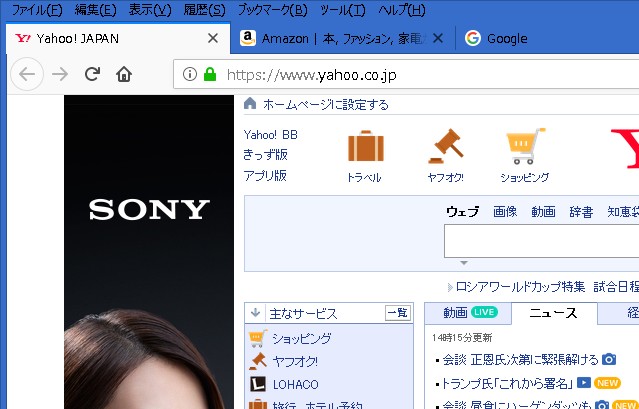Click the video play icon after トランプ氏 headline
Image resolution: width=639 pixels, height=409 pixels.
[x=584, y=383]
